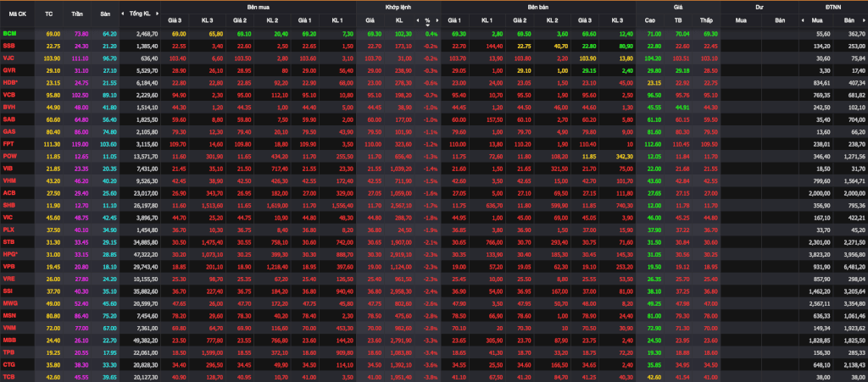Open the SSI stock ticker
Image resolution: width=868 pixels, height=382 pixels.
tap(8, 290)
